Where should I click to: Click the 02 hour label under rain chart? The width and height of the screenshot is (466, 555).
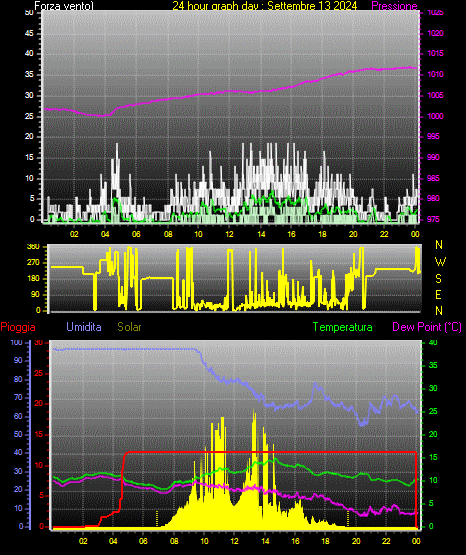pos(83,541)
